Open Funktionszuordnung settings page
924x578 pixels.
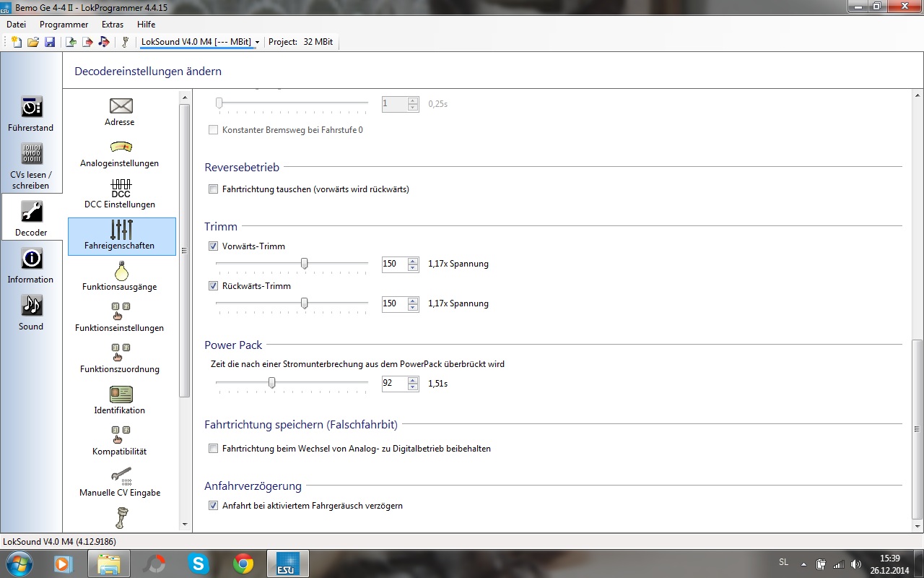point(120,359)
